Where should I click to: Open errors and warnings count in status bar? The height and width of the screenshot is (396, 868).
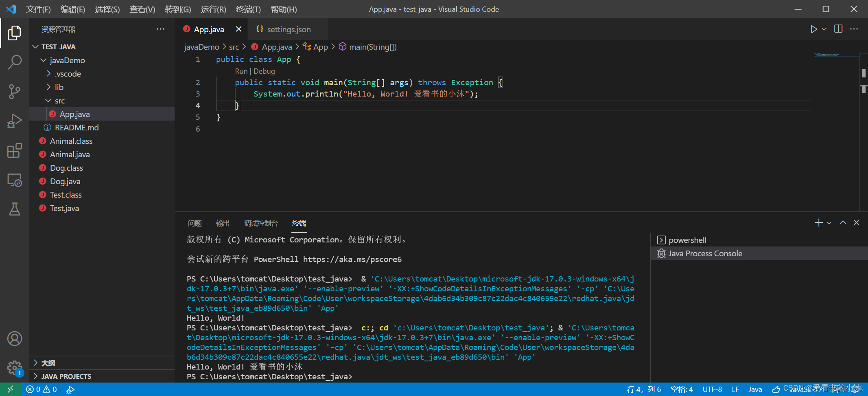(42, 389)
